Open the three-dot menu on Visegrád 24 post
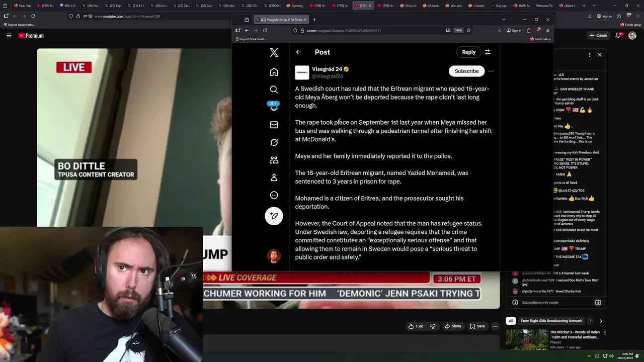 [x=491, y=71]
